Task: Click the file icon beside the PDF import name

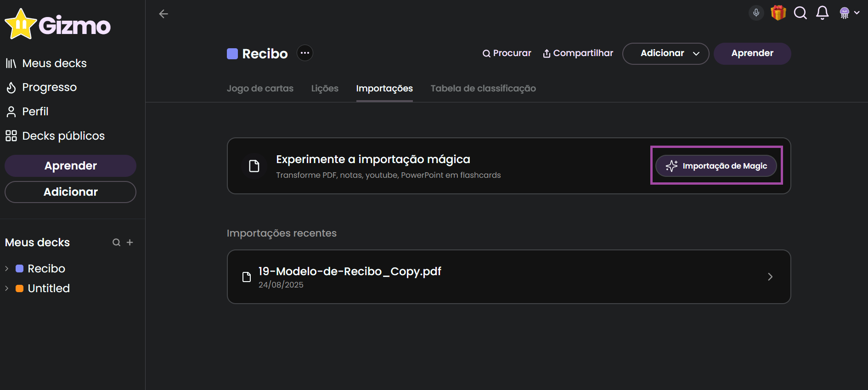Action: (247, 277)
